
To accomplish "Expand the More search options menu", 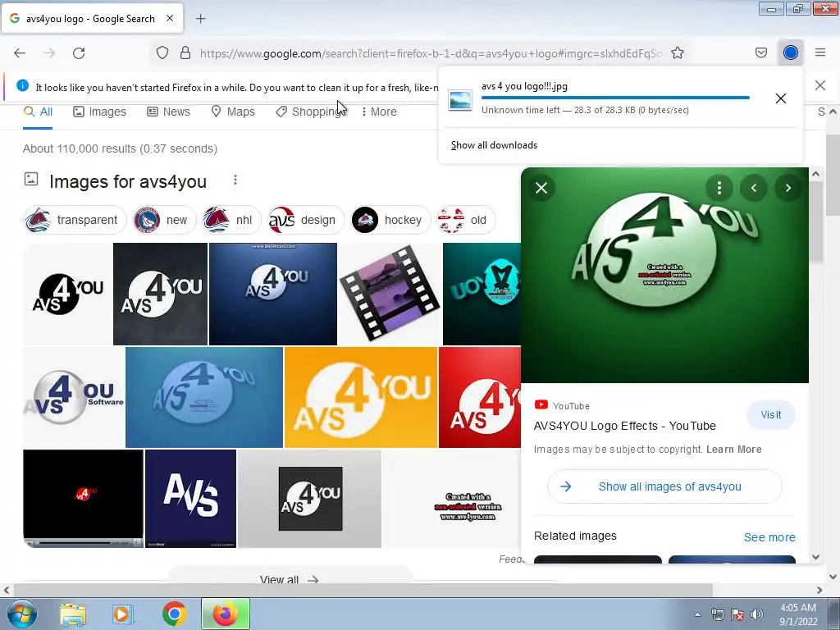I will pos(379,112).
